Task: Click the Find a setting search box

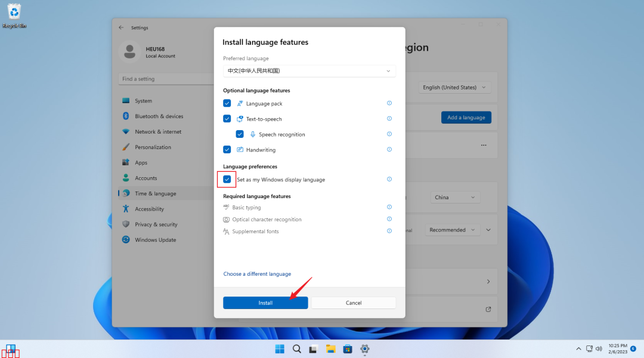Action: click(x=166, y=79)
